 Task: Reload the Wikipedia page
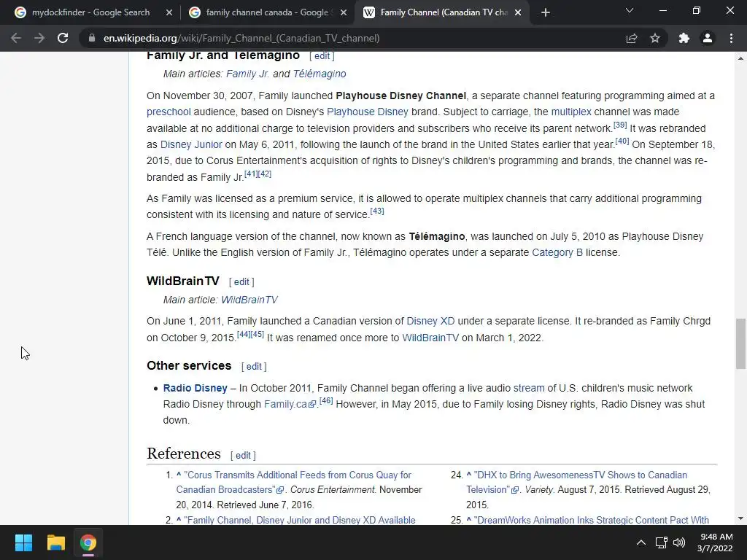63,38
